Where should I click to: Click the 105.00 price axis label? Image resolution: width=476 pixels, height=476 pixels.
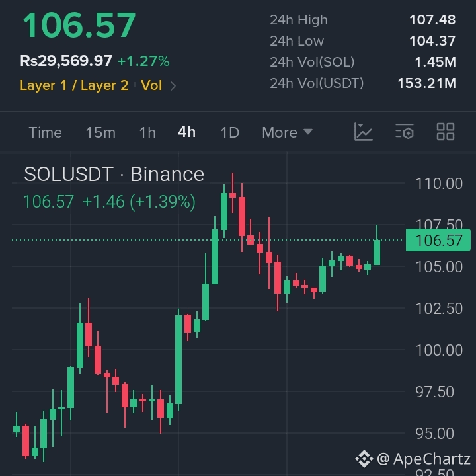439,267
